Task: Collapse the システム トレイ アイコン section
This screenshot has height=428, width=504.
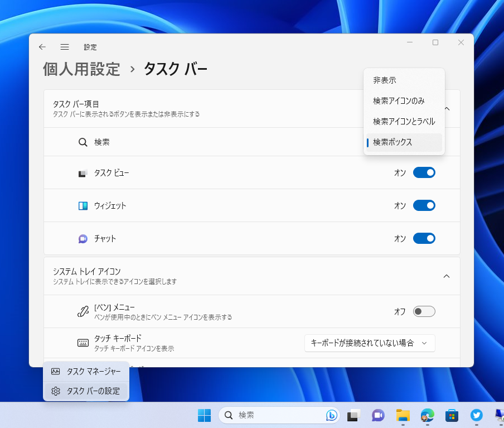Action: [445, 276]
